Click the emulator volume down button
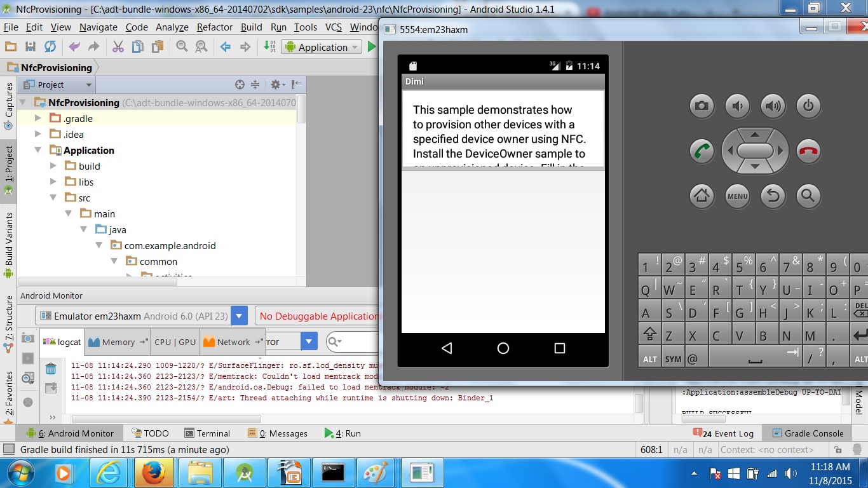This screenshot has width=868, height=488. [x=738, y=105]
